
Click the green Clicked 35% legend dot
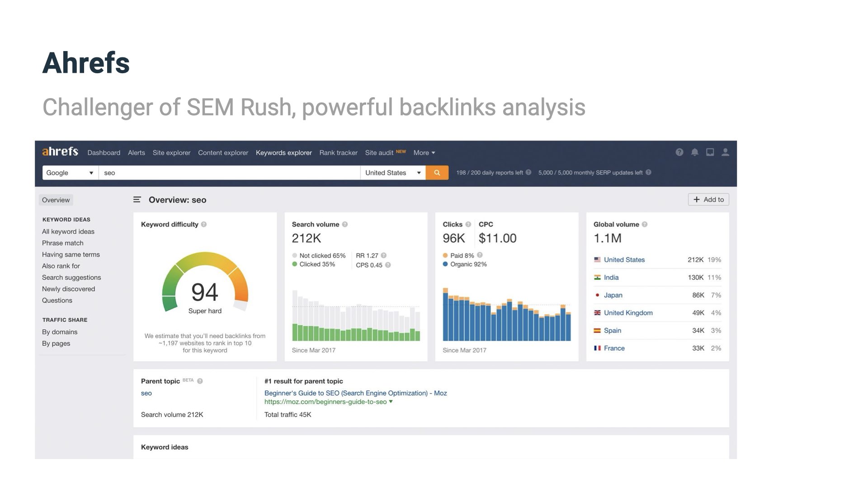(295, 264)
